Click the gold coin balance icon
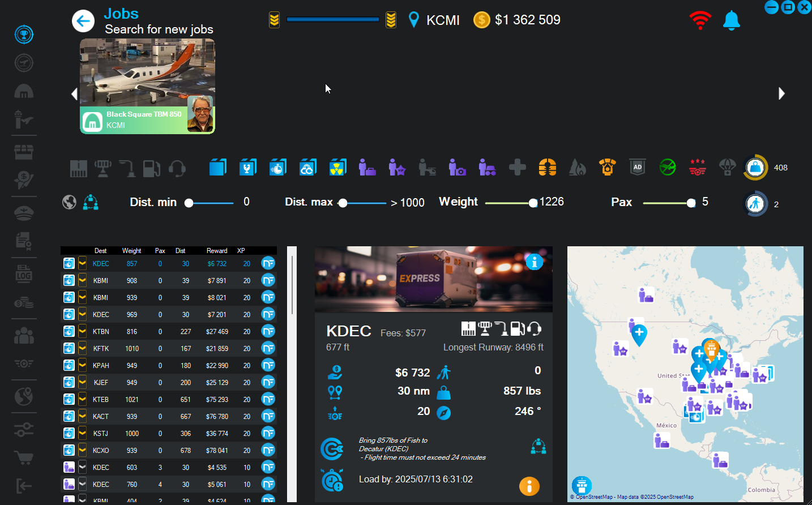812x505 pixels. (481, 20)
